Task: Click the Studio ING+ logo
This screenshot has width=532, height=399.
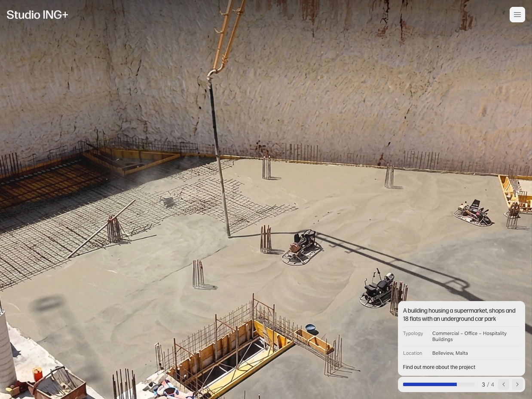Action: tap(37, 15)
